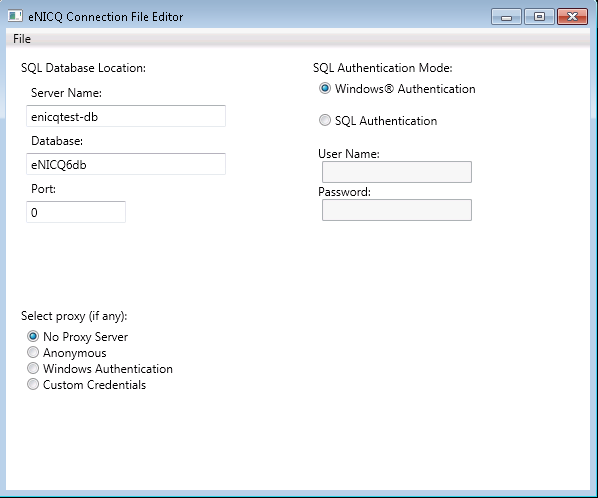Click the 'Port:' label
The height and width of the screenshot is (498, 598).
tap(43, 189)
